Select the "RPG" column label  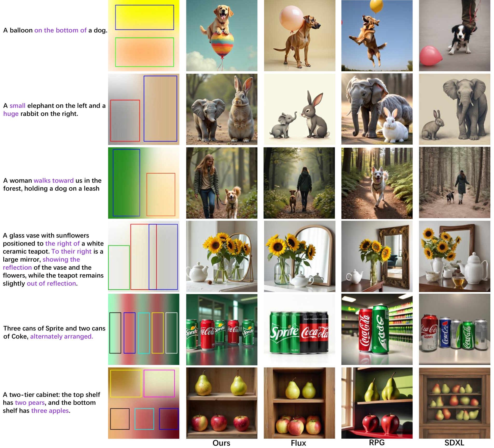pos(377,443)
